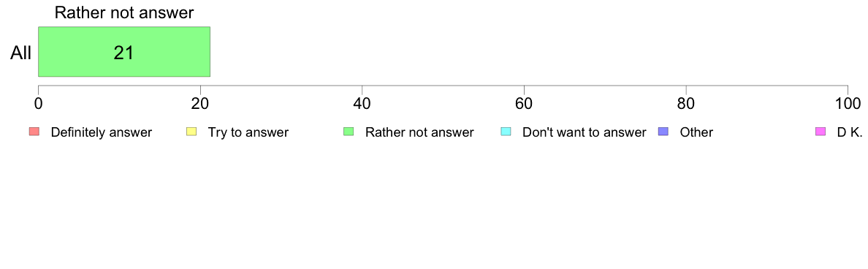The image size is (868, 269).
Task: Click the Rather not answer legend text
Action: [x=419, y=132]
